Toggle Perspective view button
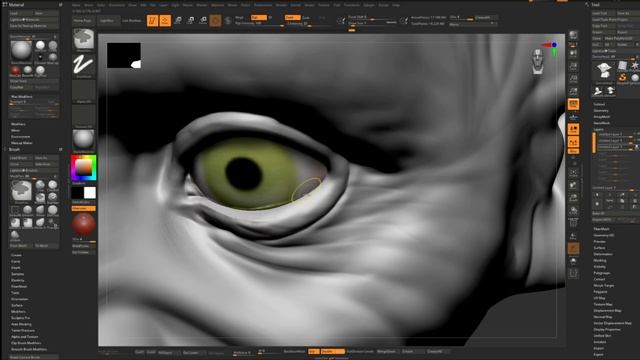The image size is (640, 360). pyautogui.click(x=573, y=104)
